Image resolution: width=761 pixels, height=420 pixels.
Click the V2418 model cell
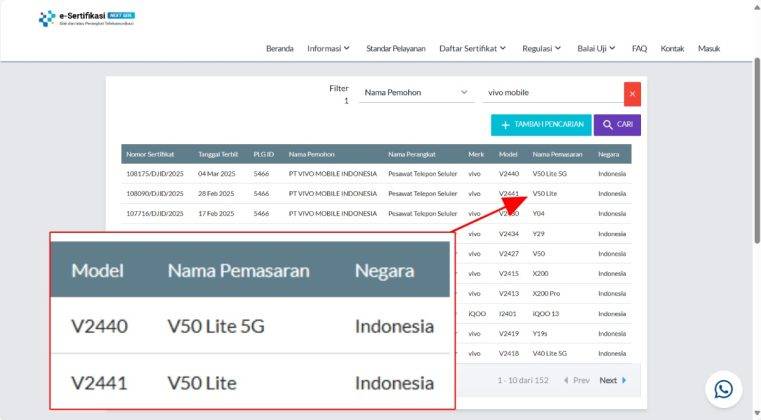click(x=509, y=353)
